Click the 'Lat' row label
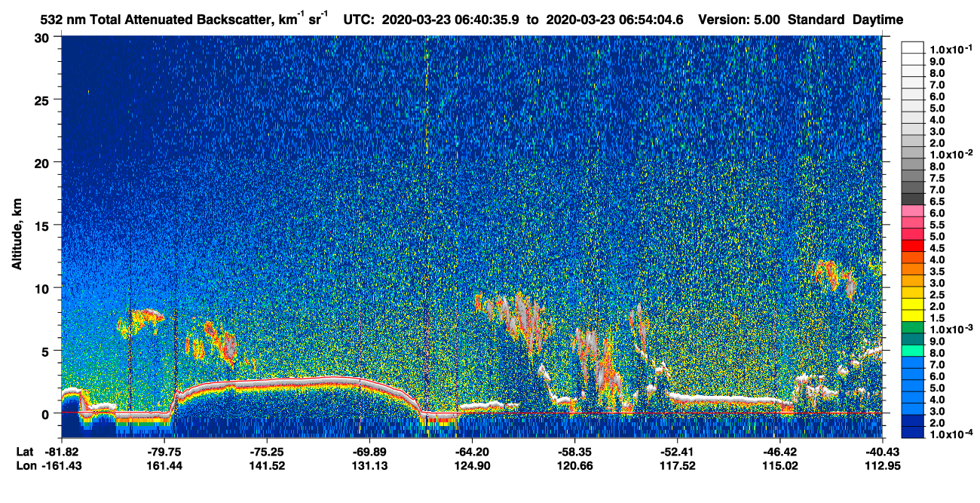 point(24,452)
